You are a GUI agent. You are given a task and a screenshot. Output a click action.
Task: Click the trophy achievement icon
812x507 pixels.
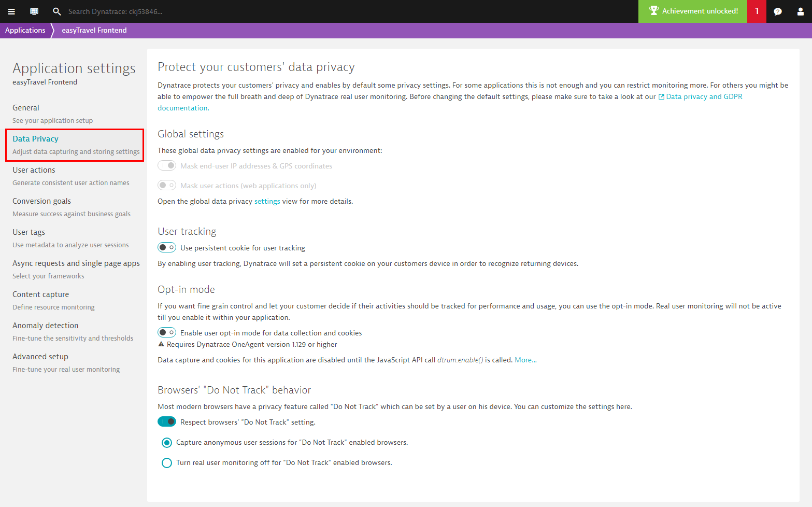point(653,10)
